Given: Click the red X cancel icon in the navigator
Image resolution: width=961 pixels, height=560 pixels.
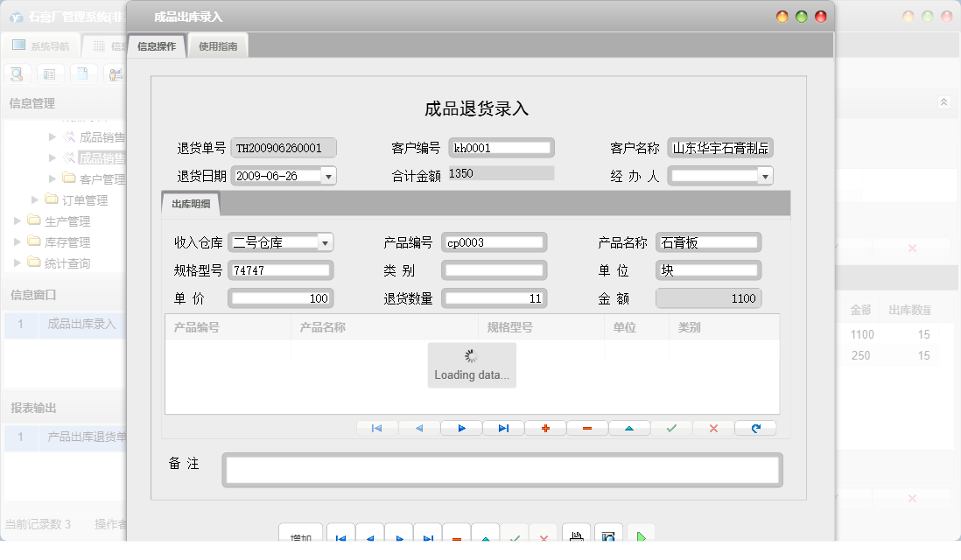Looking at the screenshot, I should 712,428.
